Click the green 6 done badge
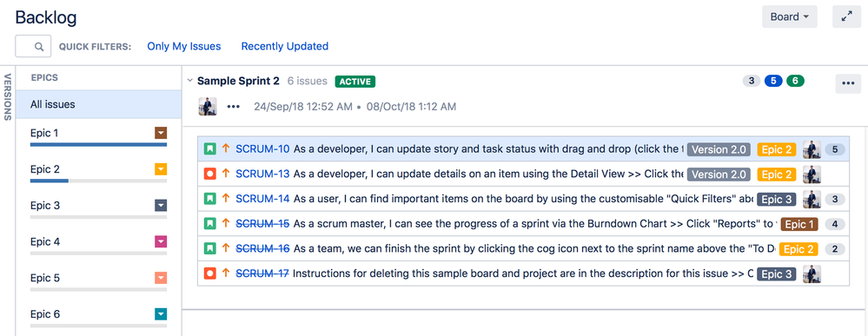 [795, 82]
